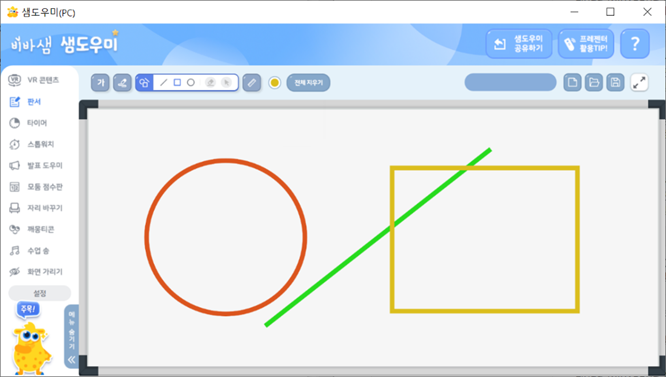
Task: Select the eraser tool
Action: 210,82
